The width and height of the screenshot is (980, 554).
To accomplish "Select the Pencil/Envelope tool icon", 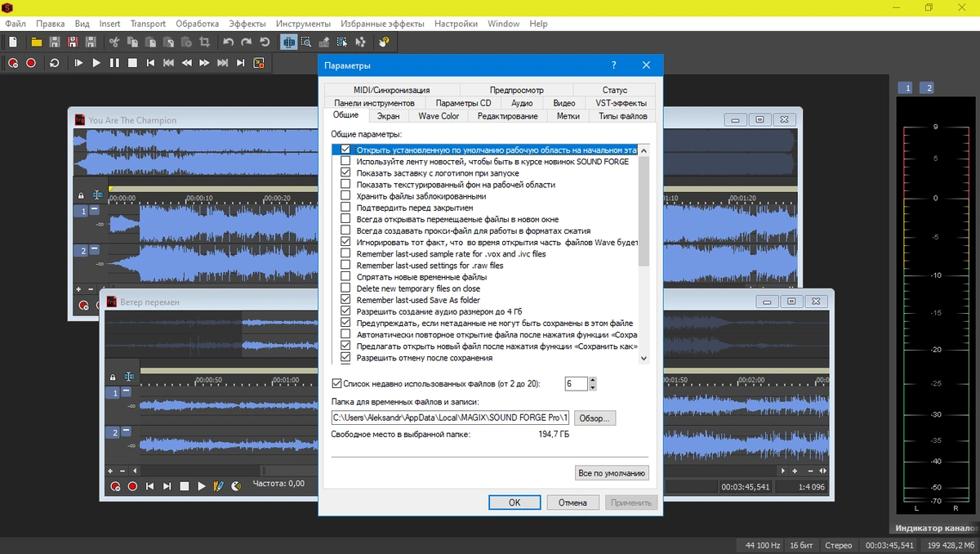I will [324, 42].
